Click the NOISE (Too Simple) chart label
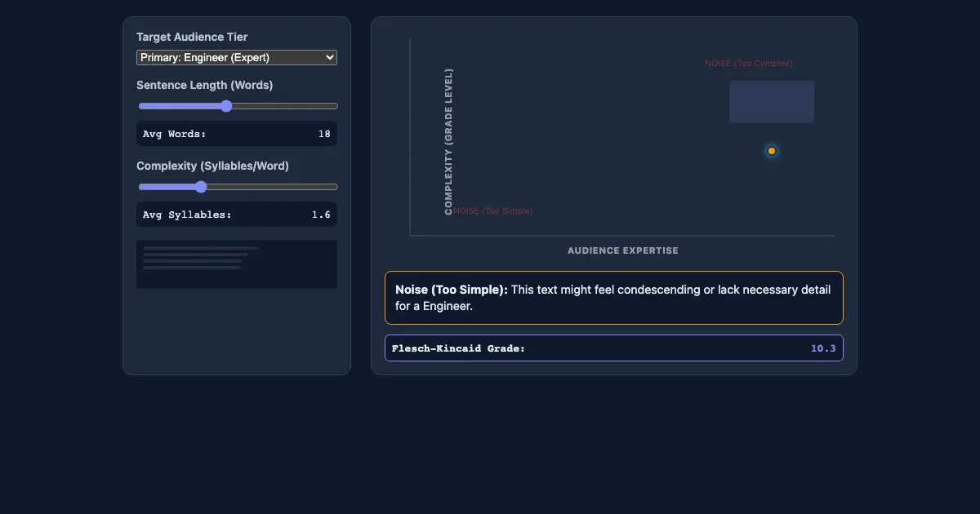 (492, 211)
